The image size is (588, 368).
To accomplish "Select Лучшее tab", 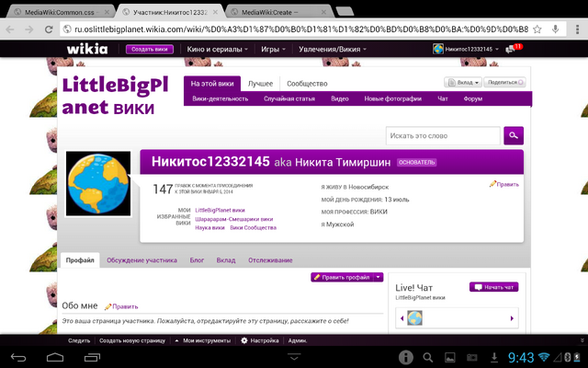I will click(260, 84).
